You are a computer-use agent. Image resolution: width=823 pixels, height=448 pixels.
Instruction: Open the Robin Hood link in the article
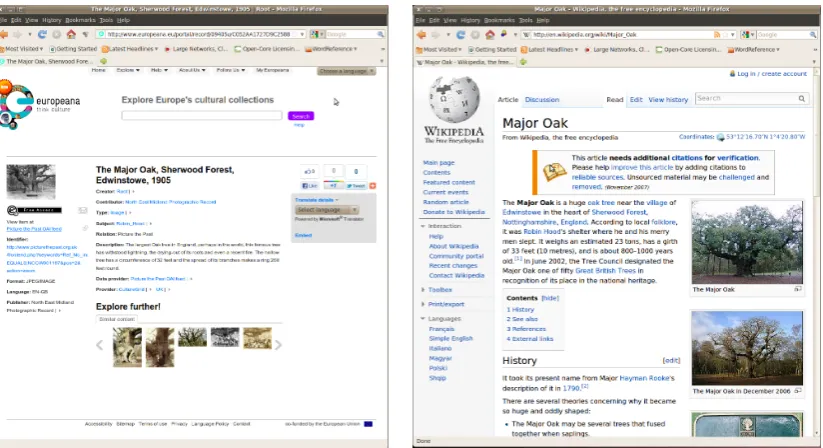[x=541, y=232]
